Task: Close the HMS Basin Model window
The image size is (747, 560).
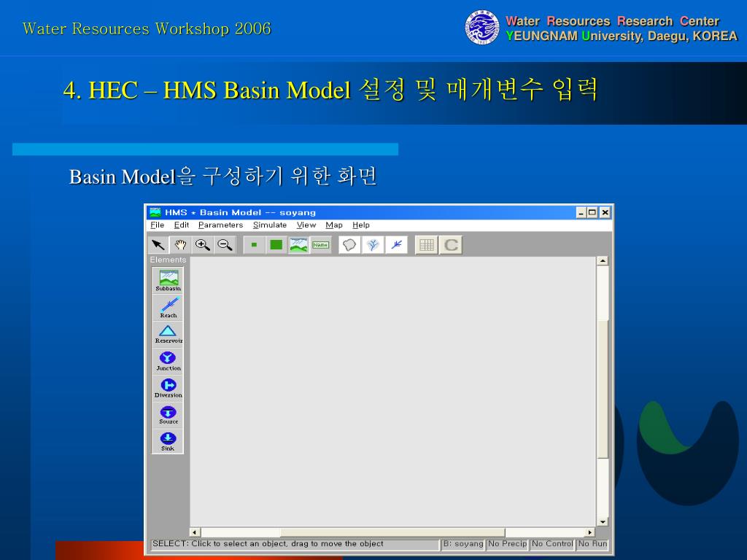Action: [x=605, y=212]
